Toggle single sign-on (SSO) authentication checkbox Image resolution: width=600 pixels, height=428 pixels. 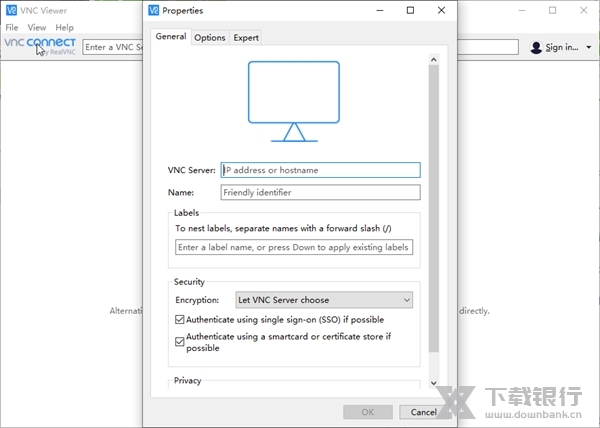[x=180, y=320]
